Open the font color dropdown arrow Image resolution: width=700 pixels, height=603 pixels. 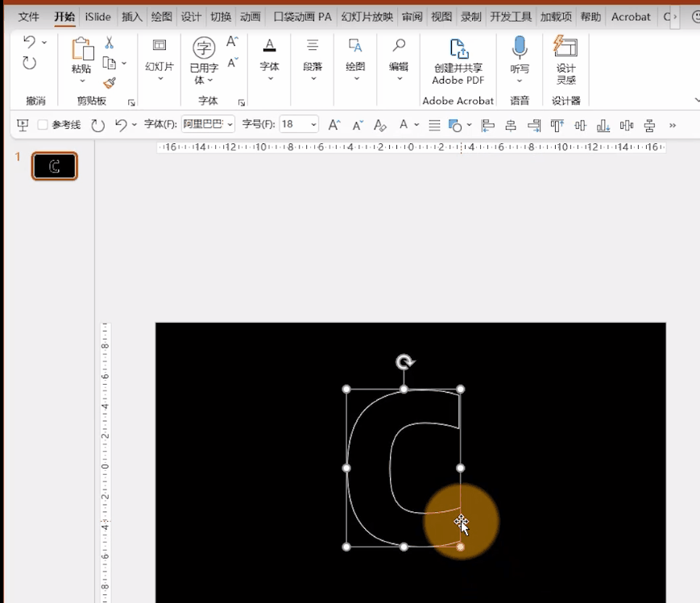[416, 125]
